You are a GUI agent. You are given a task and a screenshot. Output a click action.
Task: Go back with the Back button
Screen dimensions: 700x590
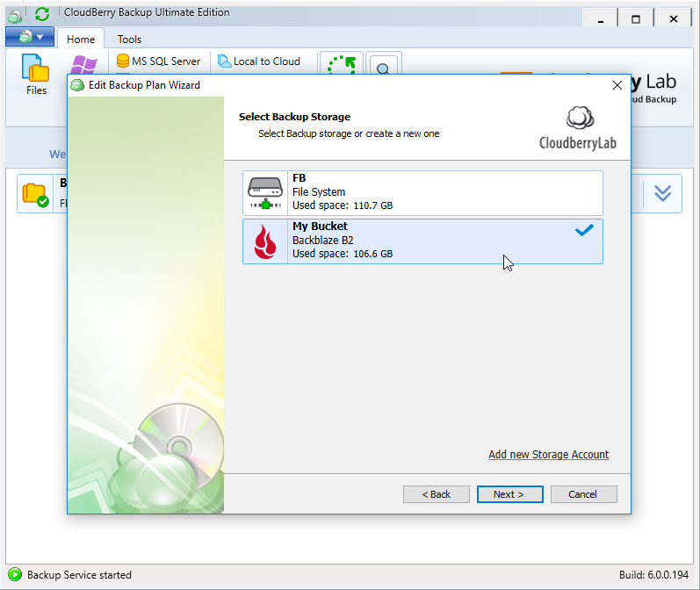[x=437, y=494]
